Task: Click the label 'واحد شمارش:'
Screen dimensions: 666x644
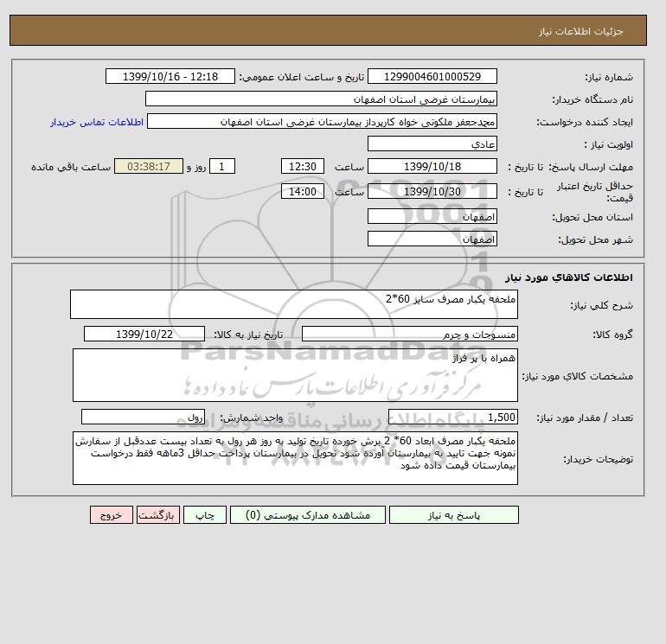Action: pos(251,418)
